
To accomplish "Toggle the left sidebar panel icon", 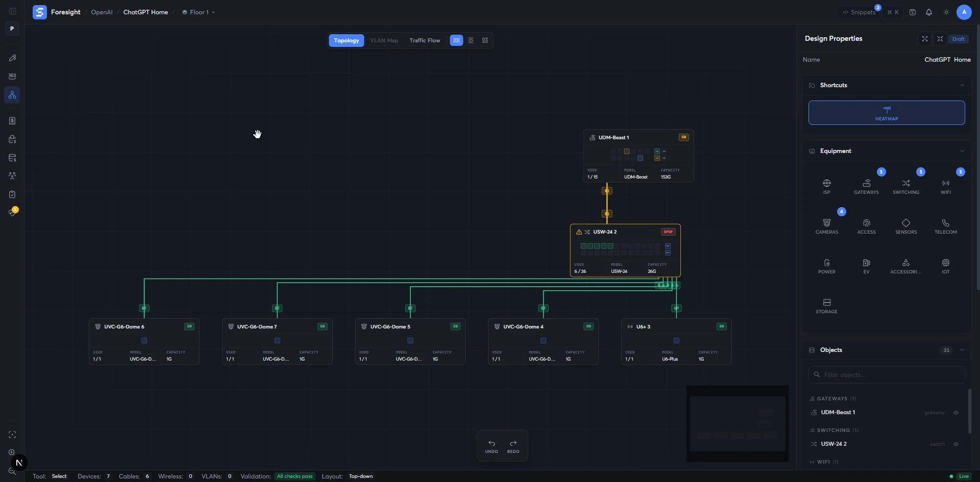I will (13, 12).
